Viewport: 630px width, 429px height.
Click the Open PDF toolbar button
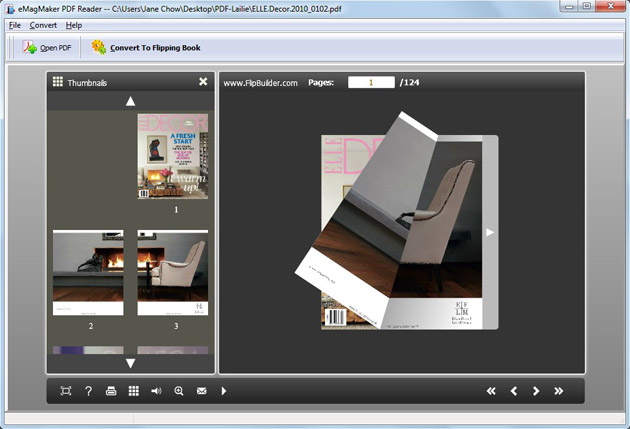[47, 48]
